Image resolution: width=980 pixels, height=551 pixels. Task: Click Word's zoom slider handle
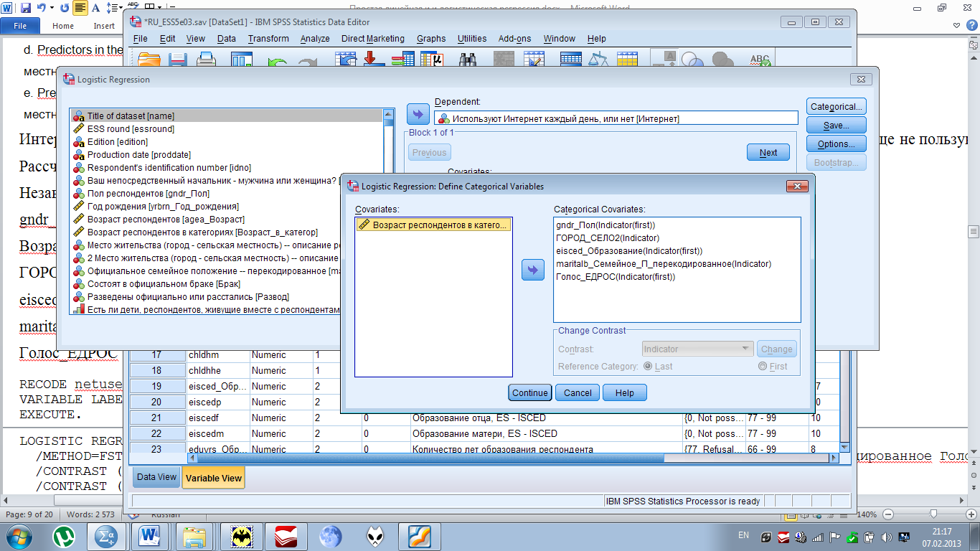point(933,514)
